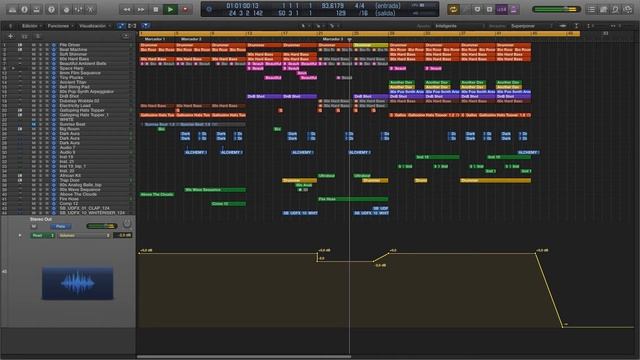
Task: Click the add new track plus button
Action: (x=11, y=36)
